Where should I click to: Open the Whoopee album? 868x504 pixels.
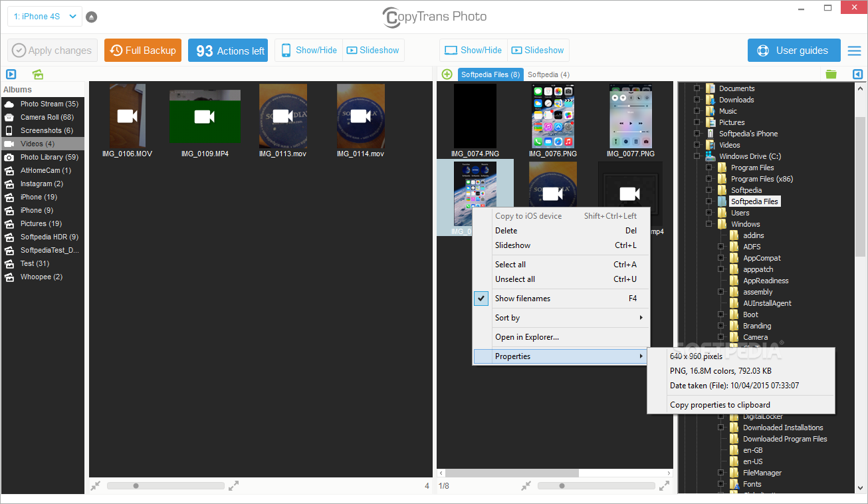tap(43, 277)
